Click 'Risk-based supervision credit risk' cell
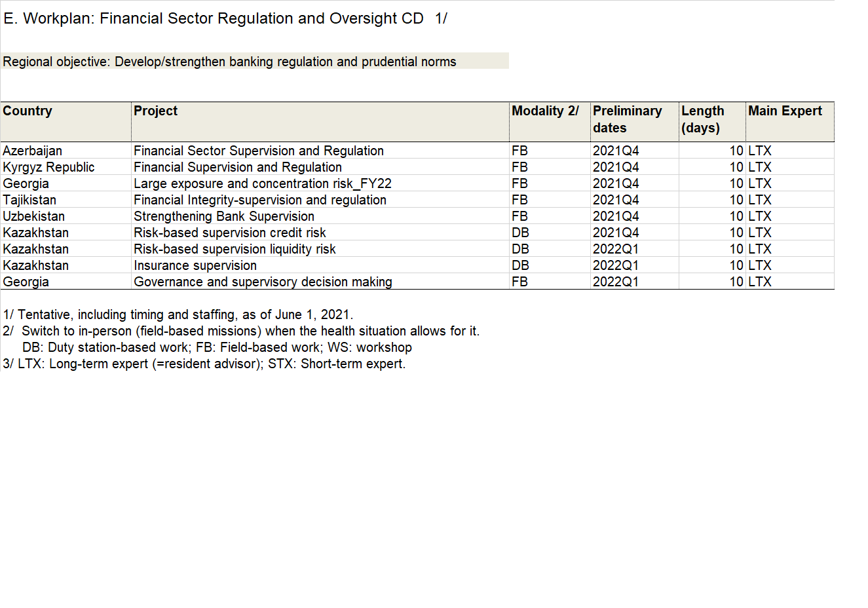Viewport: 868px width, 608px height. pyautogui.click(x=229, y=233)
